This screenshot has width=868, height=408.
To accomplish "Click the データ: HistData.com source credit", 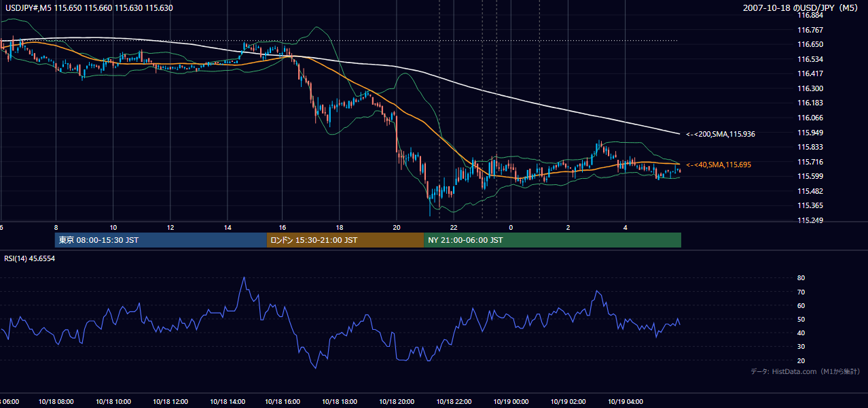I will (x=806, y=371).
